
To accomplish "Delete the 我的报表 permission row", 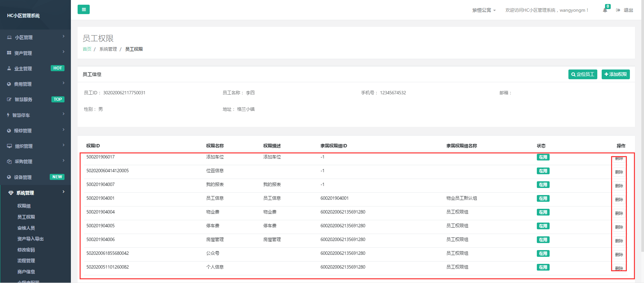I will click(x=619, y=186).
